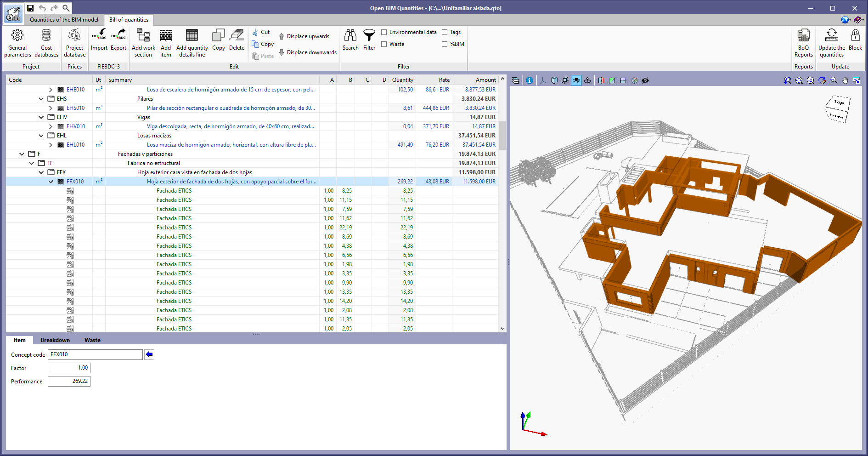Open the Project database
This screenshot has width=868, height=456.
tap(74, 43)
